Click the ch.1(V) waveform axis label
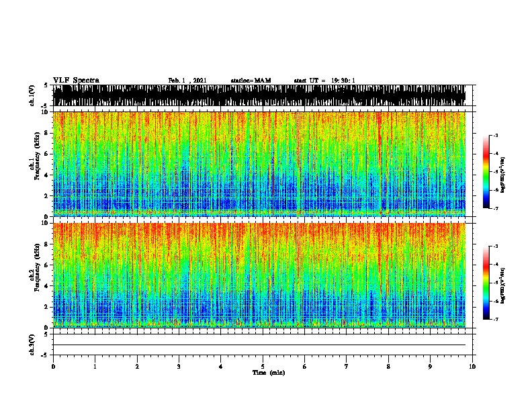Screen dimensions: 532x411 coord(32,95)
